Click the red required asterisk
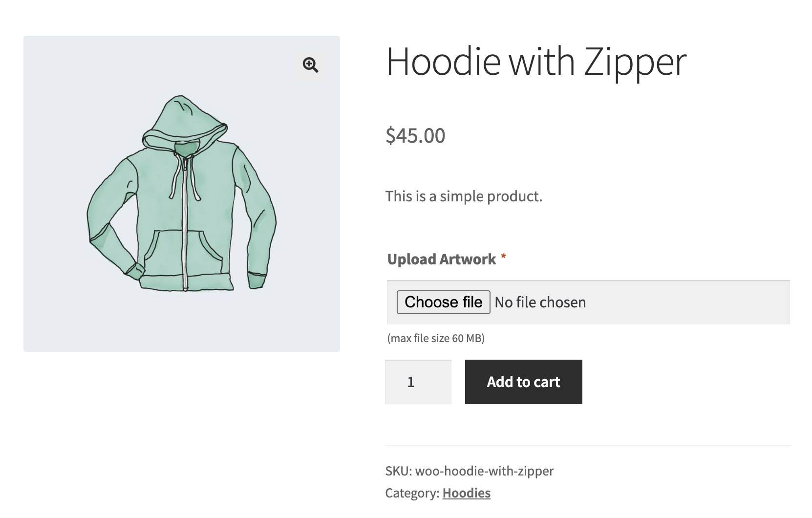812x518 pixels. 503,257
